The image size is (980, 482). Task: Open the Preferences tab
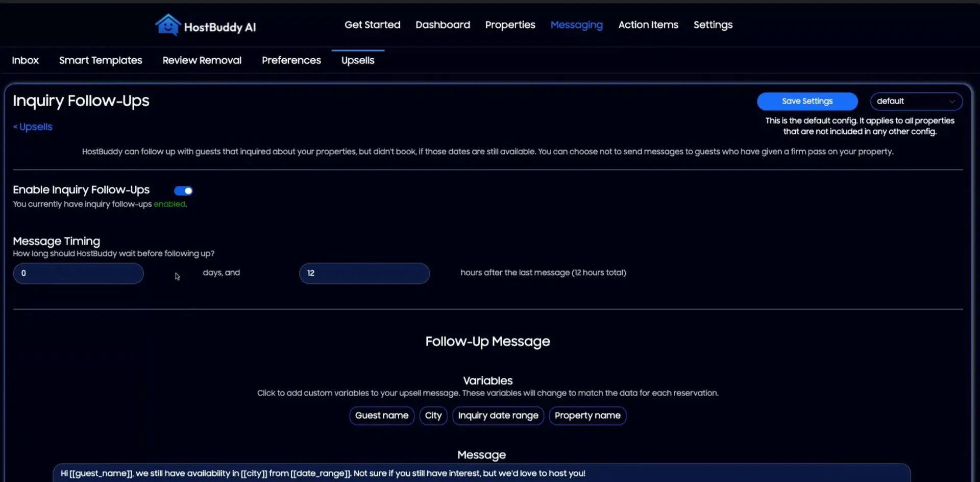click(291, 60)
